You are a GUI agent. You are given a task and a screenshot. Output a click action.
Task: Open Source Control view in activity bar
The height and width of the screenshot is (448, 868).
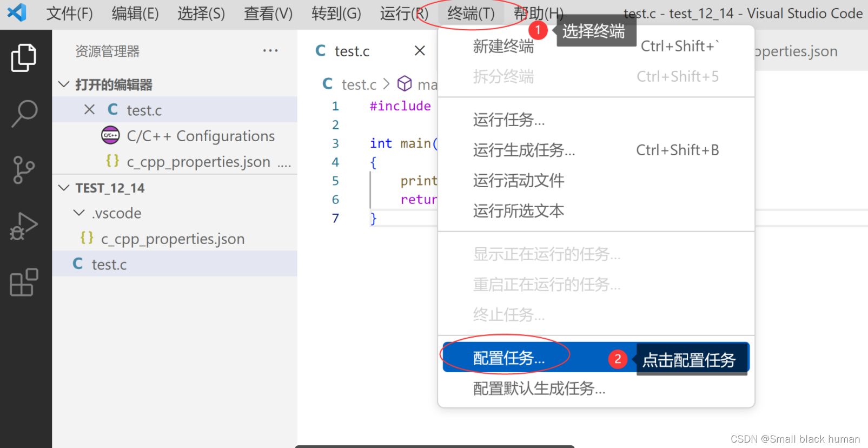[24, 170]
